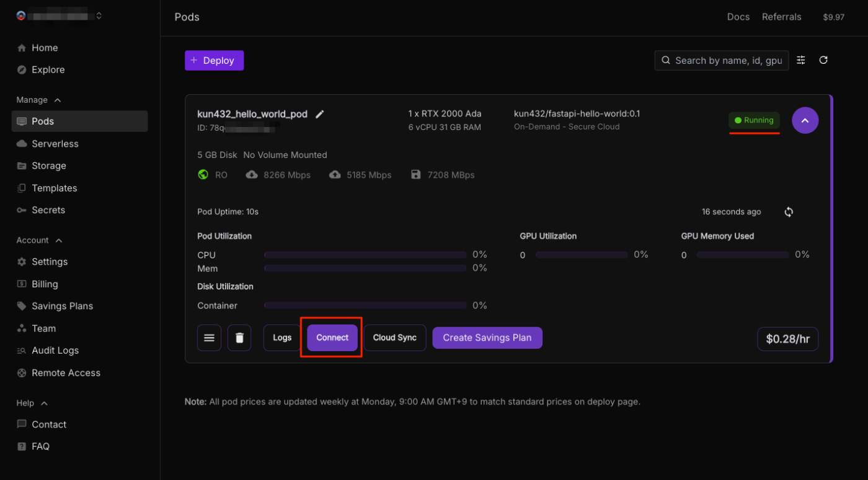Open the pod hamburger menu

pos(209,338)
